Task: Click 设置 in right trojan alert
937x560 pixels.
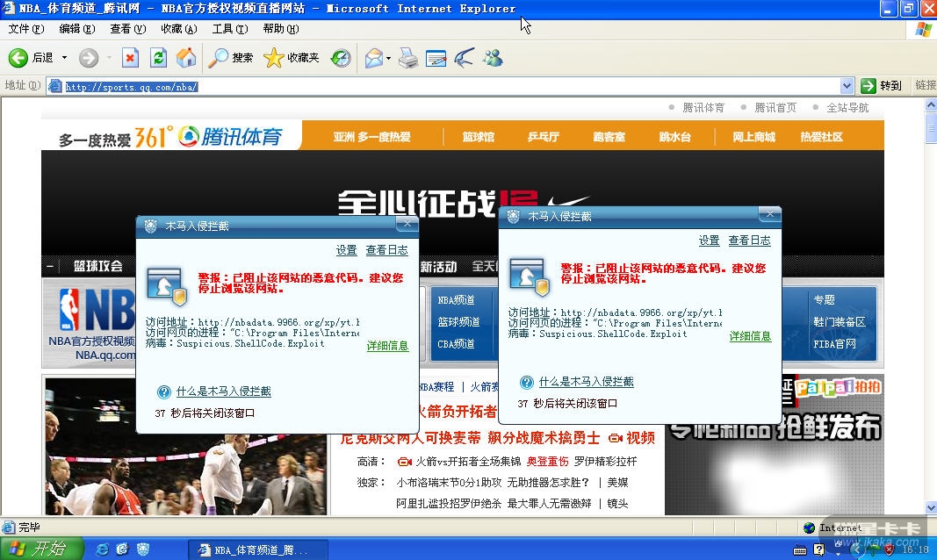Action: point(710,241)
